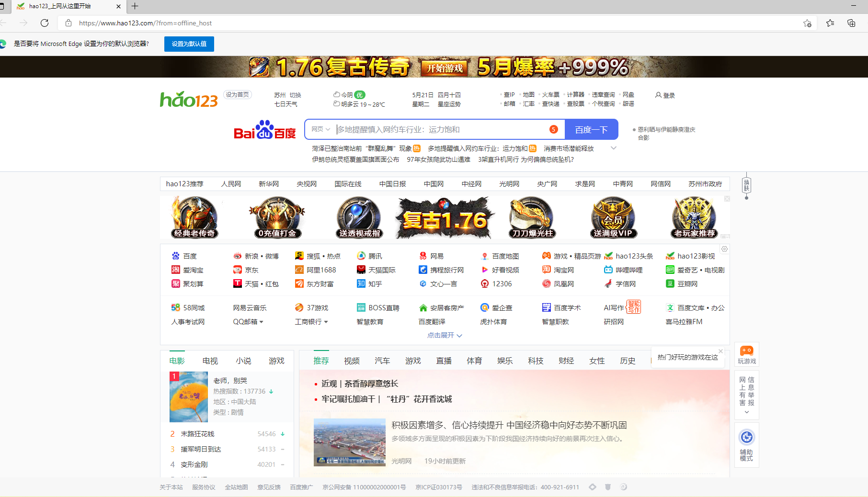This screenshot has height=497, width=868.
Task: Click the 开始游戏 banner button
Action: coord(445,68)
